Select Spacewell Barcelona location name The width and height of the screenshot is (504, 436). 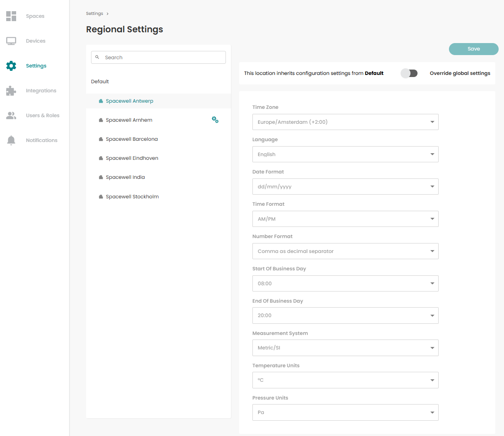pos(132,139)
